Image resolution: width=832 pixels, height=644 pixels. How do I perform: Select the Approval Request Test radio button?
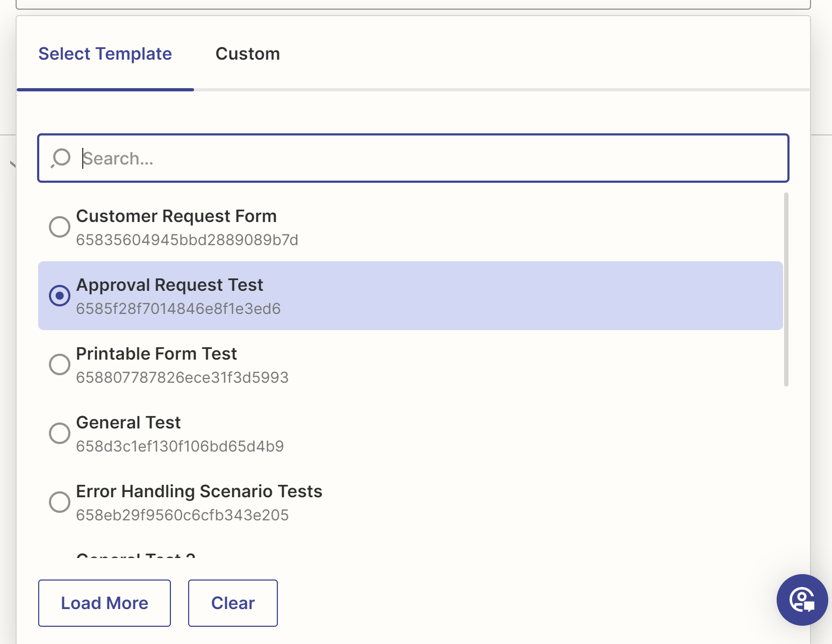(x=60, y=296)
